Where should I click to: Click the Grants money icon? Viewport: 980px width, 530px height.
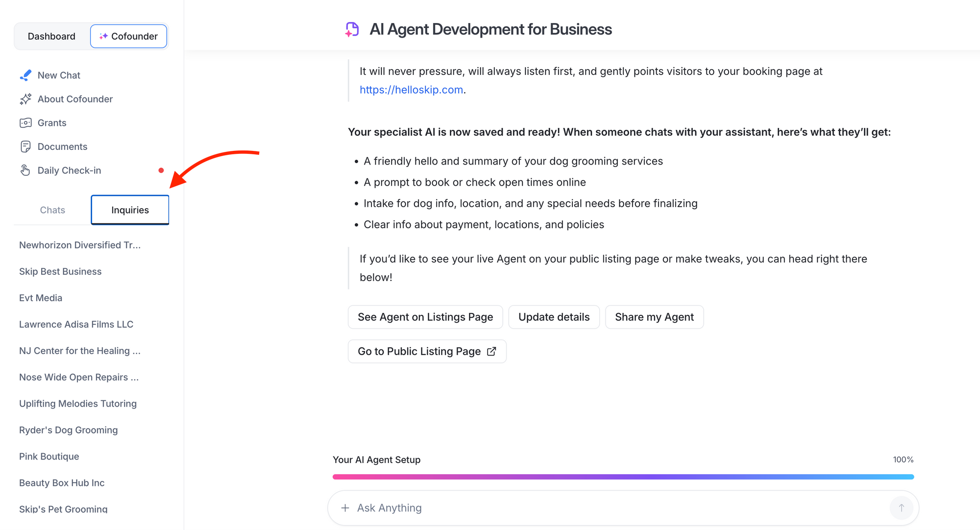tap(25, 123)
